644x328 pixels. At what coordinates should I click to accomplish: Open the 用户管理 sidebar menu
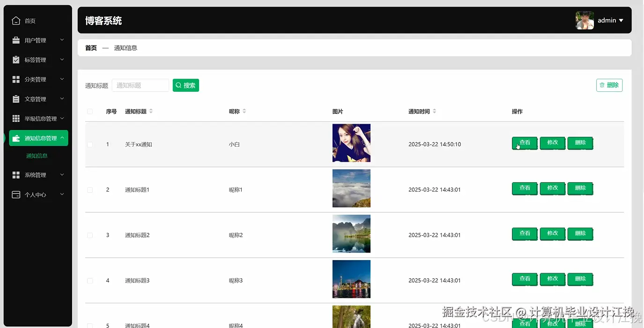38,40
